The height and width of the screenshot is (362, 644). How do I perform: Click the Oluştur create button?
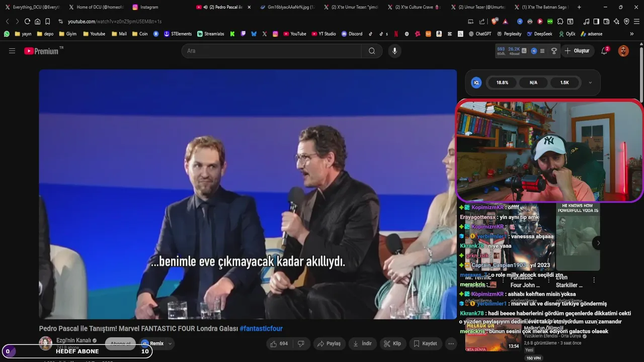pyautogui.click(x=577, y=51)
